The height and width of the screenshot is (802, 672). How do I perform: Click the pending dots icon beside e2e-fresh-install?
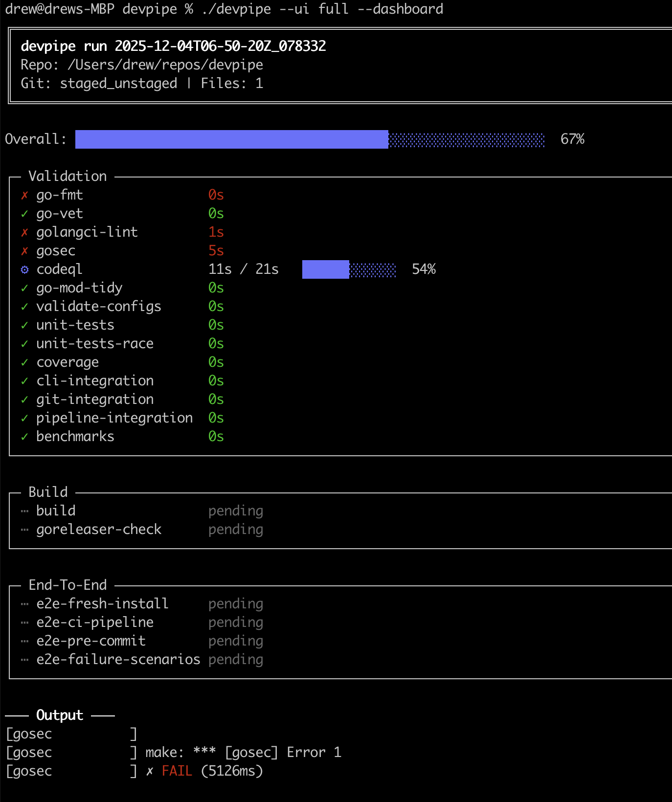tap(24, 604)
